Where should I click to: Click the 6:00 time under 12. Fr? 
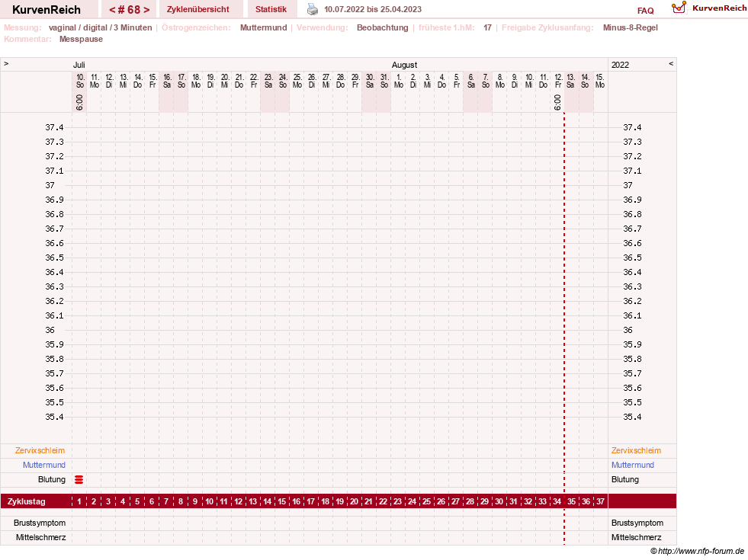[x=557, y=102]
